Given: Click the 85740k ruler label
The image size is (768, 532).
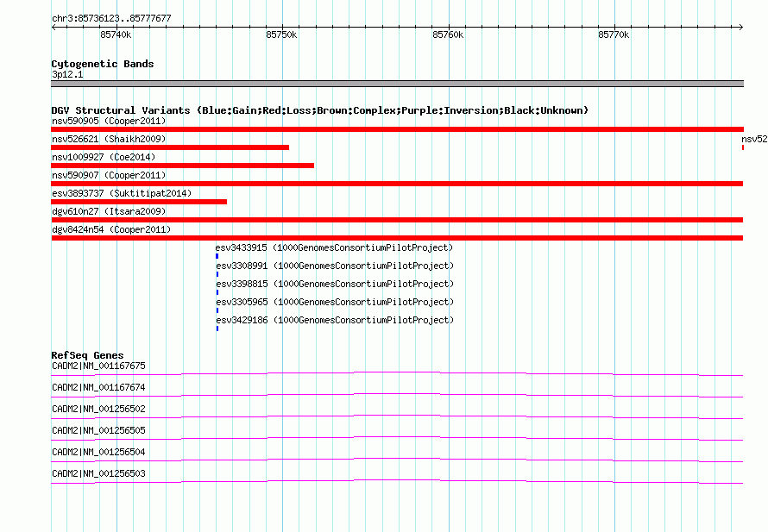Looking at the screenshot, I should point(116,34).
